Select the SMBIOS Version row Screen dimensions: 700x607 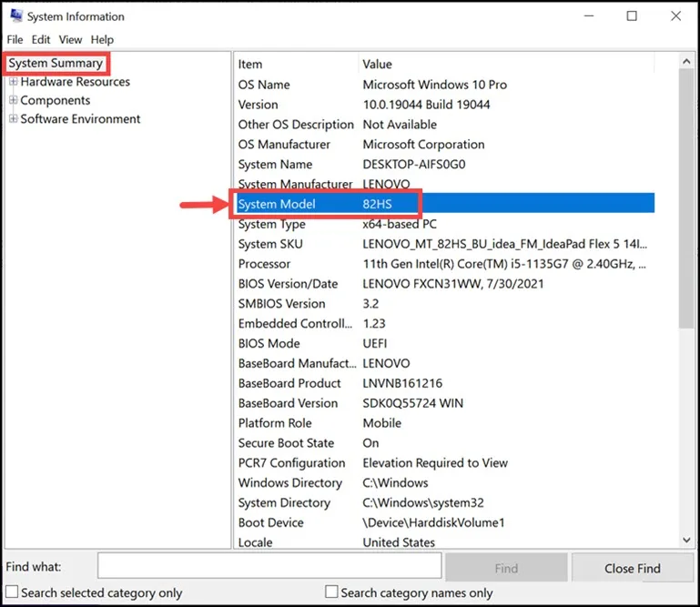coord(444,304)
